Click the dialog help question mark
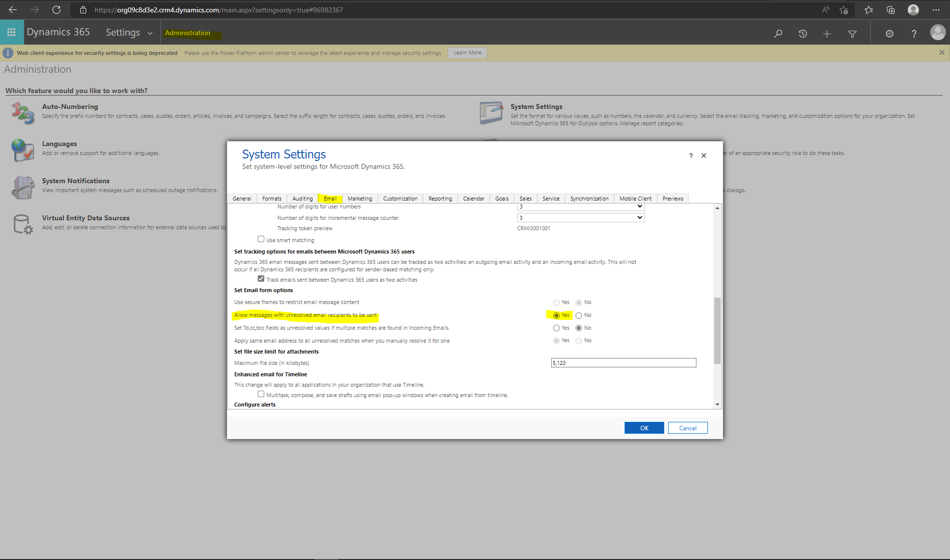Viewport: 950px width, 560px height. click(690, 155)
